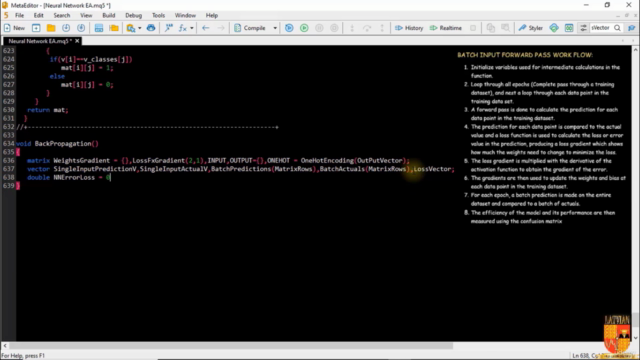640x360 pixels.
Task: Click the vertical scrollbar up arrow
Action: tap(635, 49)
